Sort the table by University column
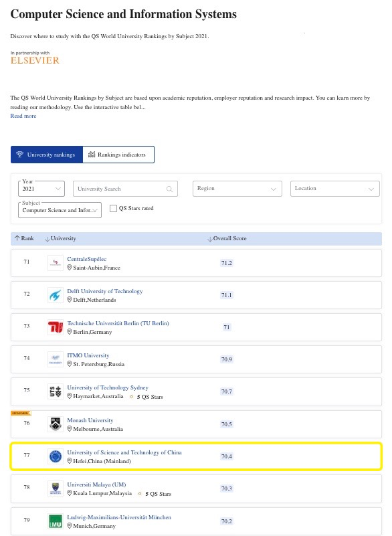This screenshot has height=536, width=392. pos(60,239)
